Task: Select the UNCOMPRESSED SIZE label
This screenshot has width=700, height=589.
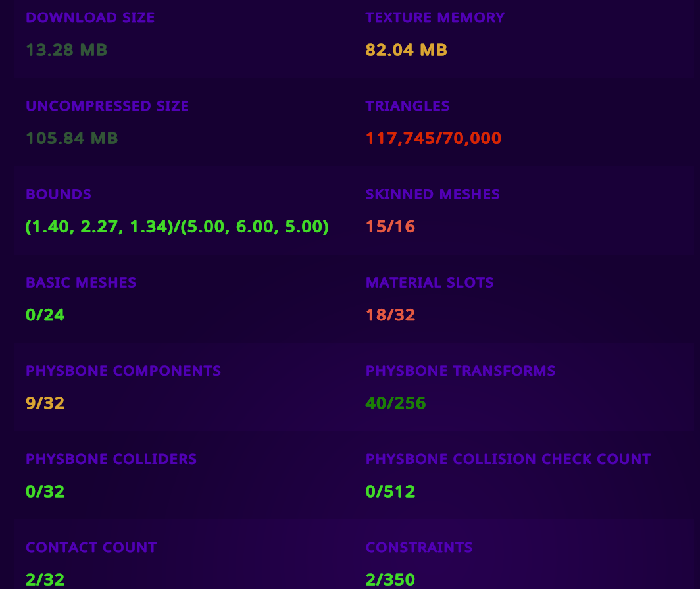Action: point(107,106)
